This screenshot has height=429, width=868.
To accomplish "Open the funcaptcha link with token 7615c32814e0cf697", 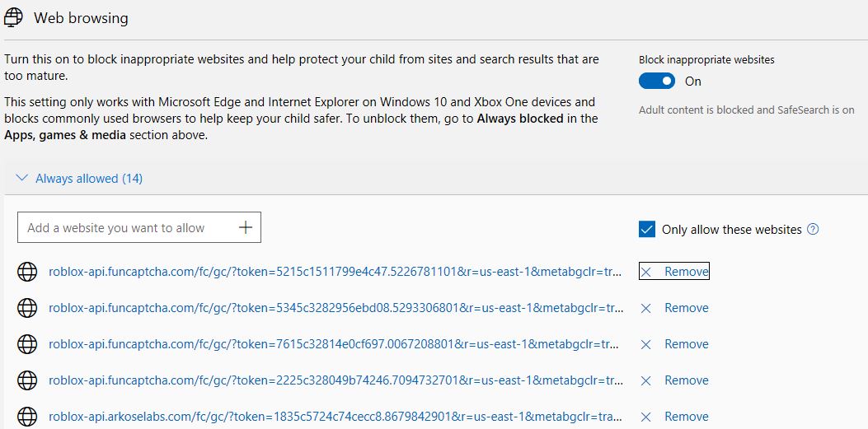I will (334, 344).
